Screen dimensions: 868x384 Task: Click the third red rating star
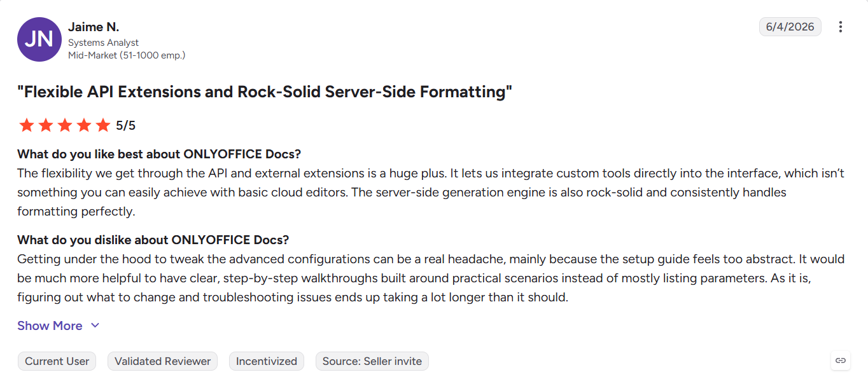[x=65, y=125]
